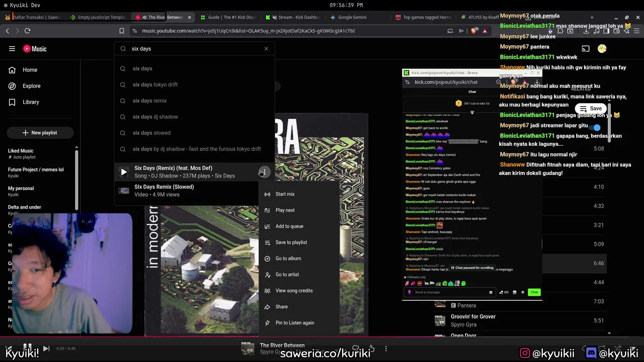The height and width of the screenshot is (362, 644).
Task: Toggle the queue autoplay switch
Action: click(596, 128)
